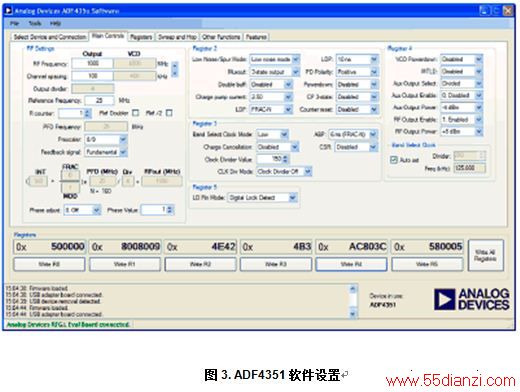The height and width of the screenshot is (392, 520).
Task: Click Write All Registers button
Action: 486,255
